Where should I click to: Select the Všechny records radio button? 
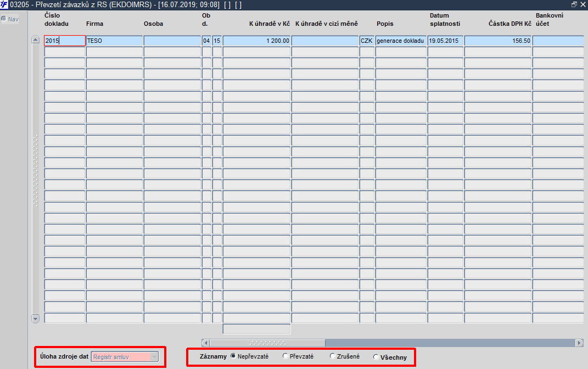[x=376, y=357]
